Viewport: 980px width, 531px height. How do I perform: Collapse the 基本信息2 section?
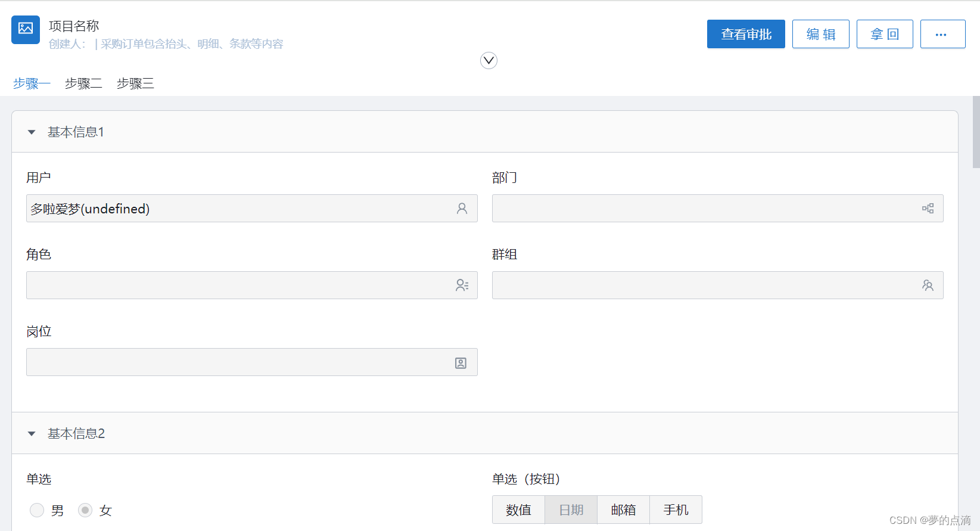[x=32, y=434]
